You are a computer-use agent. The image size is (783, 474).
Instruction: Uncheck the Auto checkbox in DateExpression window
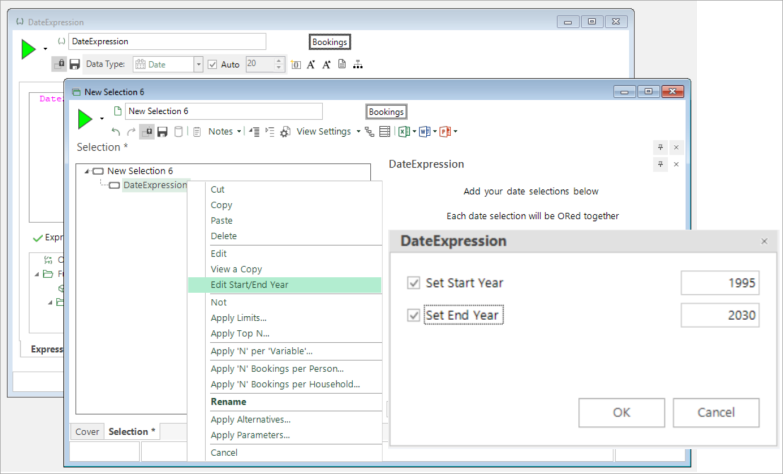point(211,64)
